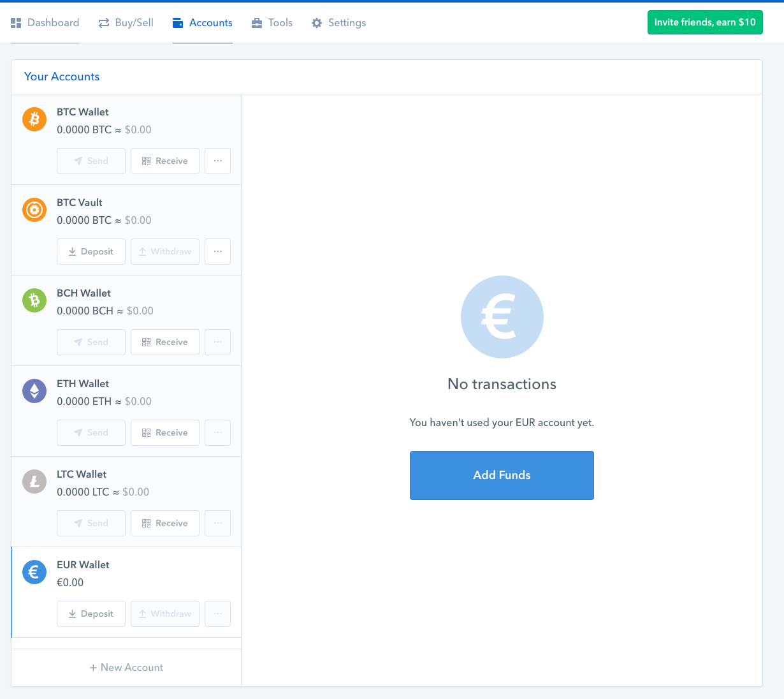Image resolution: width=784 pixels, height=699 pixels.
Task: Select the BCH Wallet title
Action: tap(84, 293)
